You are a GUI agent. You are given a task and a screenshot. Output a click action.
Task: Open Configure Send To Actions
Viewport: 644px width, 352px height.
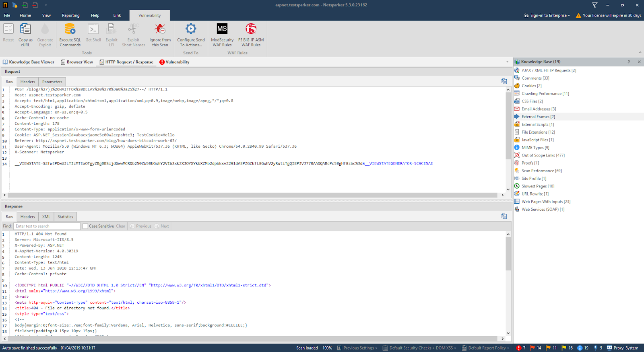coord(191,30)
